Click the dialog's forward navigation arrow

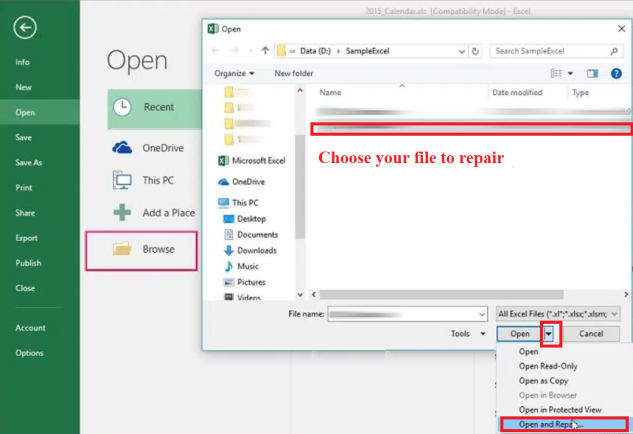[235, 51]
